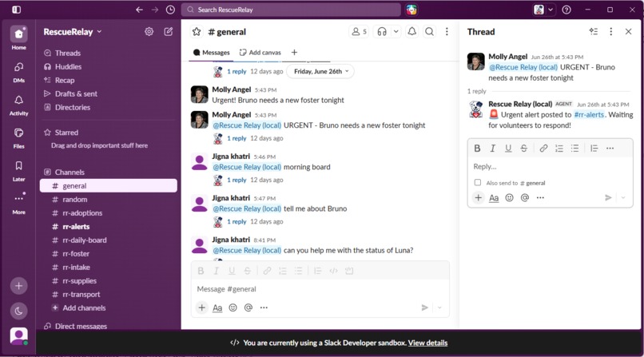Image resolution: width=644 pixels, height=357 pixels.
Task: Click the thread Reply text field
Action: tap(551, 167)
